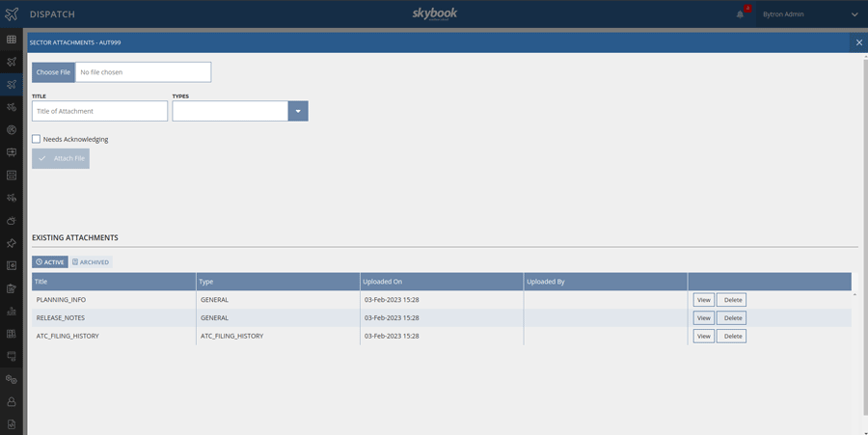Click the pushpin icon in the sidebar
The height and width of the screenshot is (435, 868).
click(12, 243)
